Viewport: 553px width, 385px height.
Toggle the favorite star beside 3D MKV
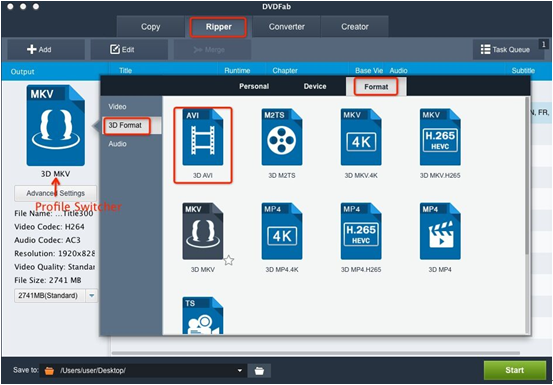tap(229, 261)
